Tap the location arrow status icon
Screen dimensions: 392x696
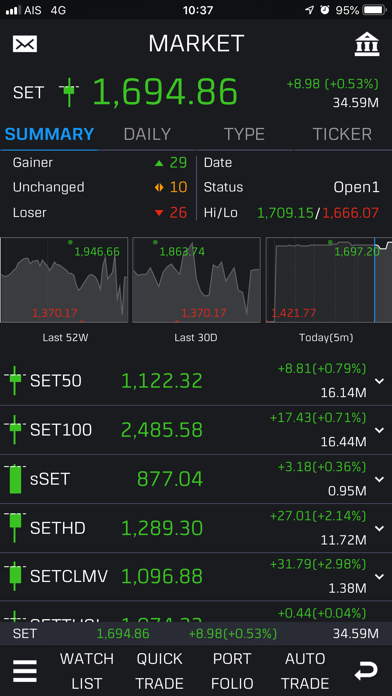pos(309,10)
